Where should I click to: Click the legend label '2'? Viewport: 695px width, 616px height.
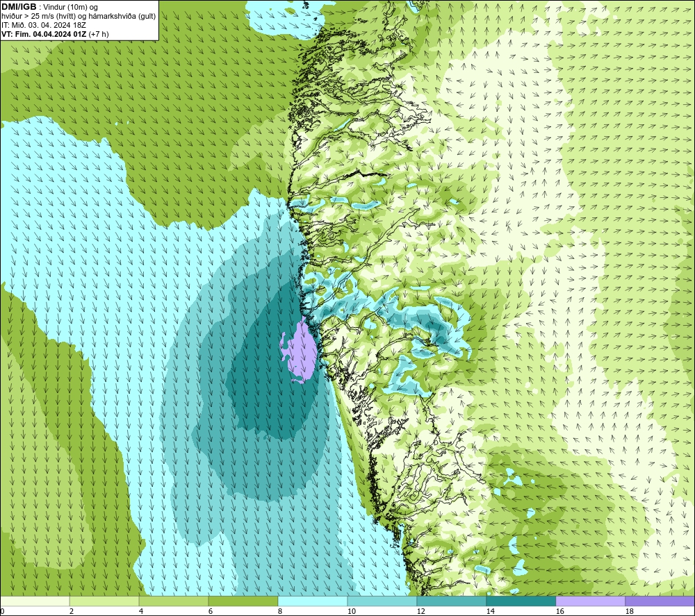coord(72,611)
